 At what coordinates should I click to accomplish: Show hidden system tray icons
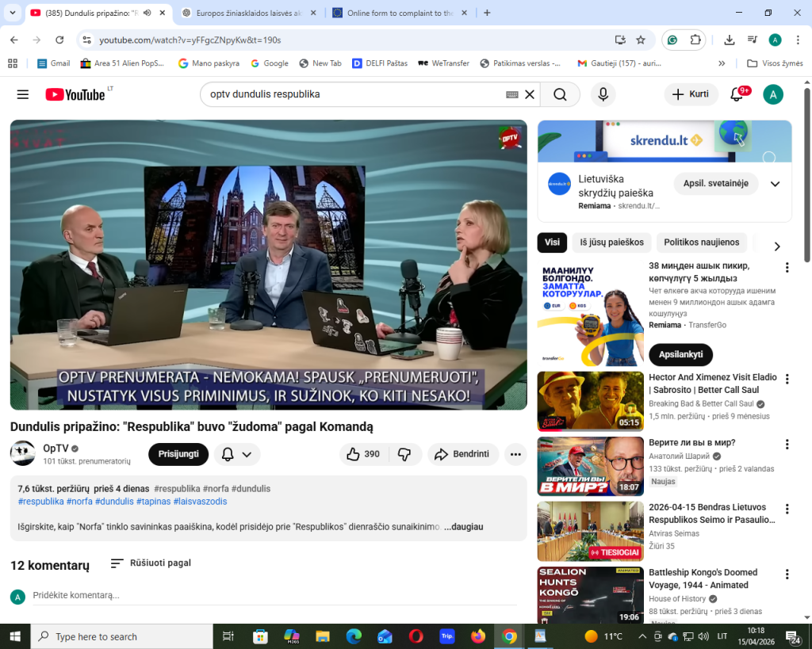click(x=642, y=636)
